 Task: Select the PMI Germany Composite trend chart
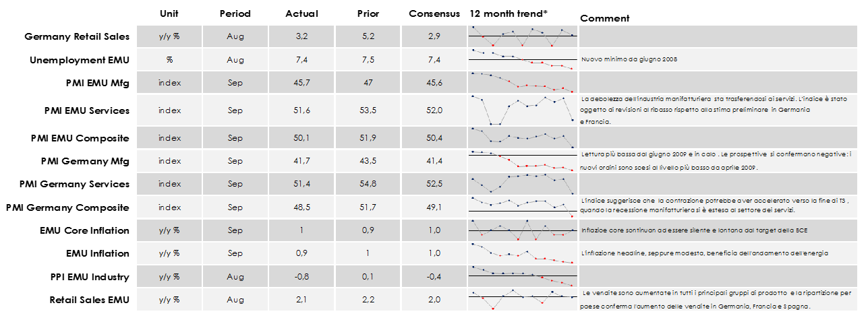pyautogui.click(x=523, y=207)
